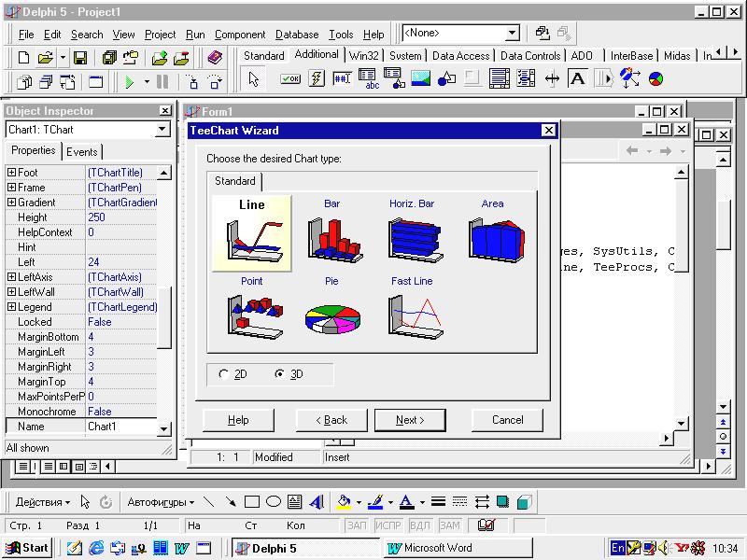
Task: Select the Area chart type icon
Action: click(x=496, y=240)
